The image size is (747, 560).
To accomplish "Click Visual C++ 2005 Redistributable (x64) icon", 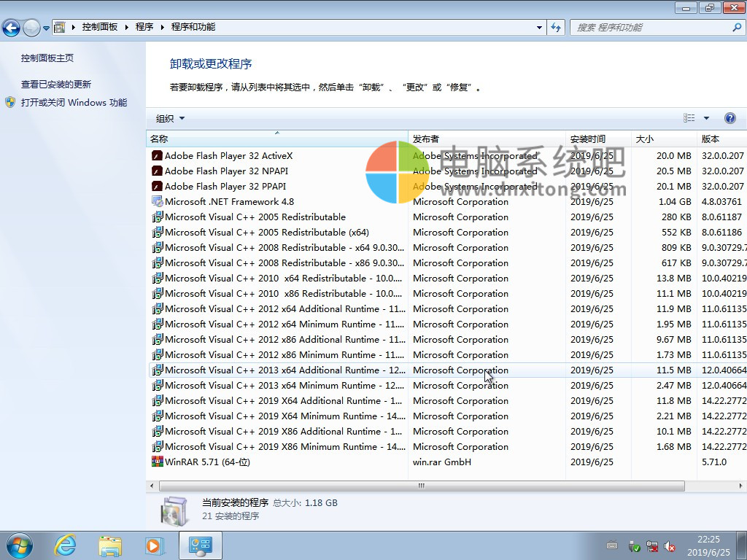I will [x=158, y=232].
